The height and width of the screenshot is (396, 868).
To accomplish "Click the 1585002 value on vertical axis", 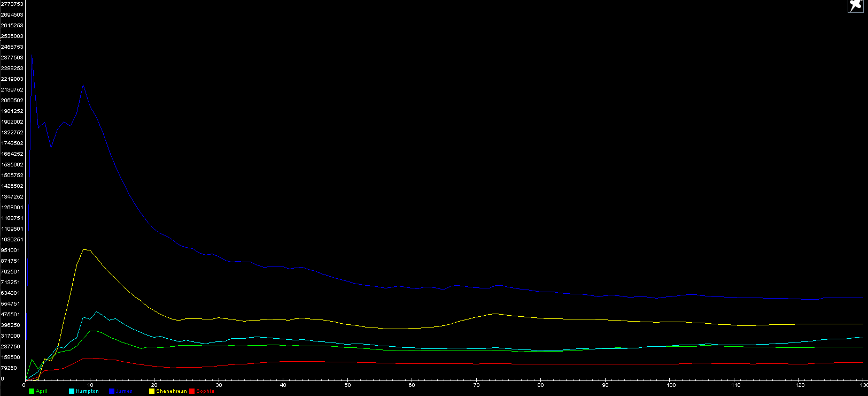I will tap(12, 165).
